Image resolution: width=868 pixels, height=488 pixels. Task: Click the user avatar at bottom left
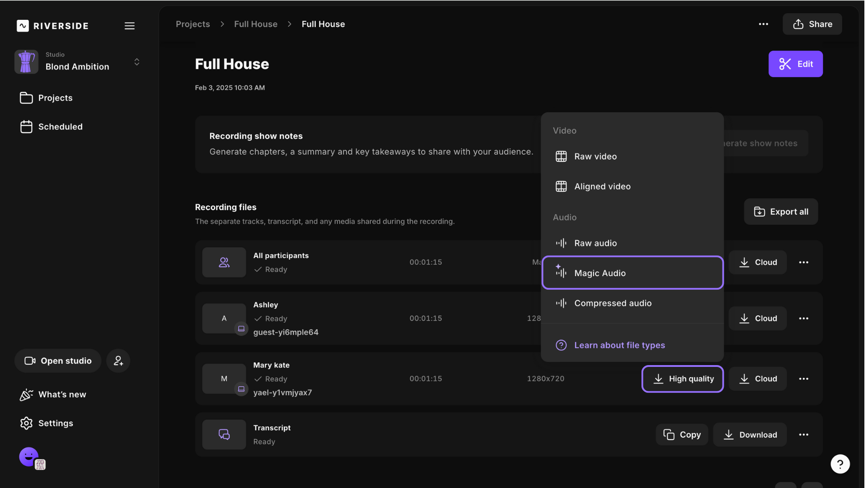pyautogui.click(x=29, y=457)
